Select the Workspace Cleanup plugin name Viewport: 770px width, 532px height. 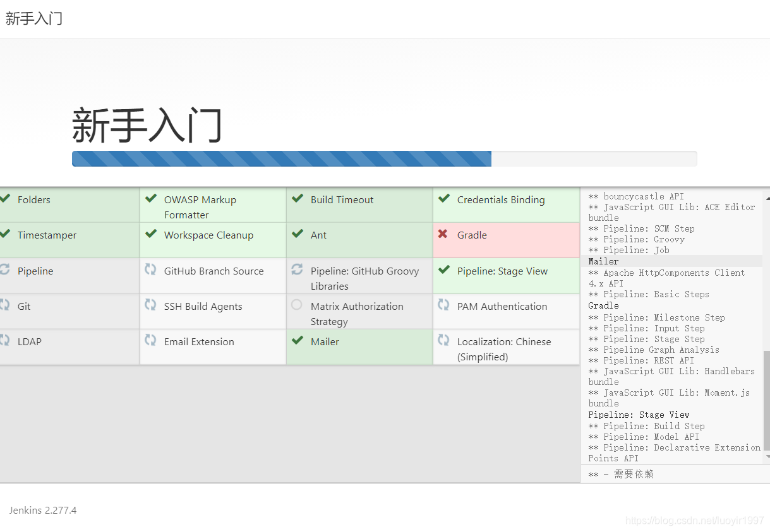tap(208, 235)
